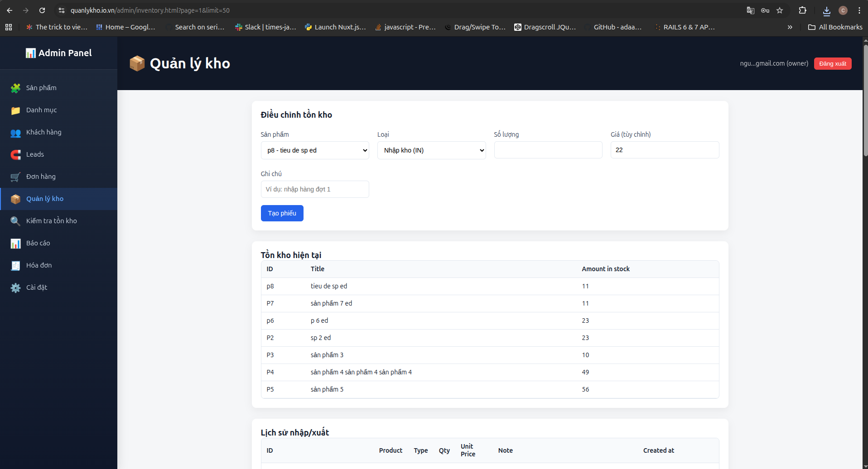This screenshot has width=868, height=469.
Task: Log out using the Đăng xuất button
Action: pos(832,63)
